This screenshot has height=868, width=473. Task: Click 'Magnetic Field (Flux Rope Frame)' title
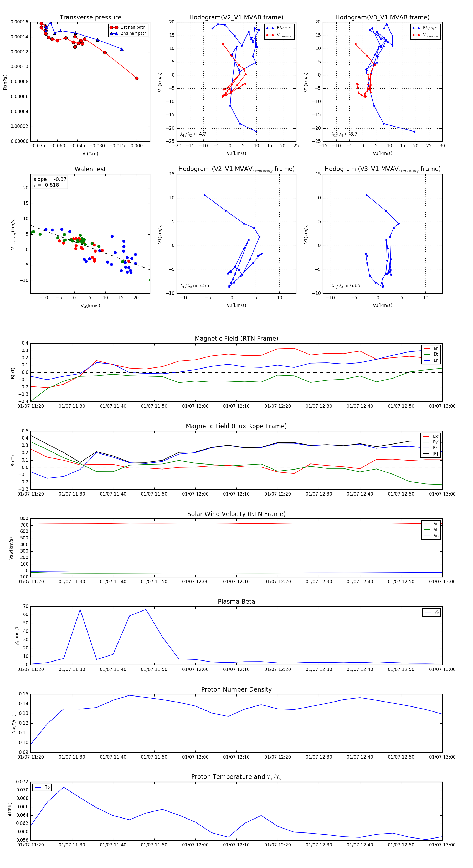(236, 426)
